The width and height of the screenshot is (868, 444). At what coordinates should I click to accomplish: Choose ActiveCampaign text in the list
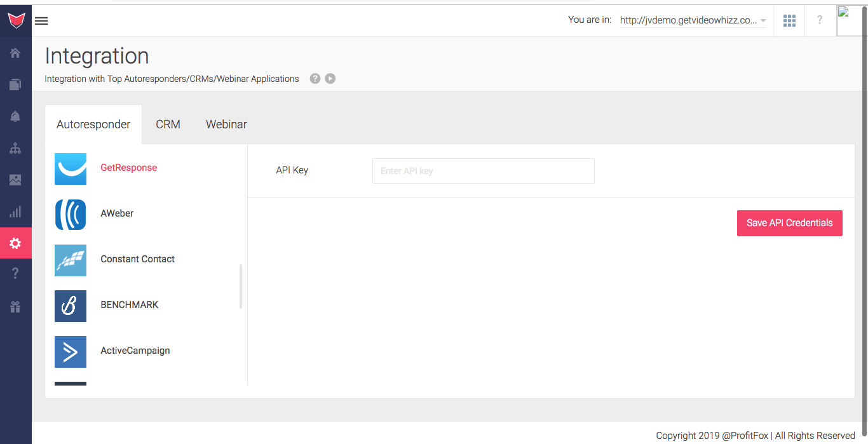click(135, 351)
